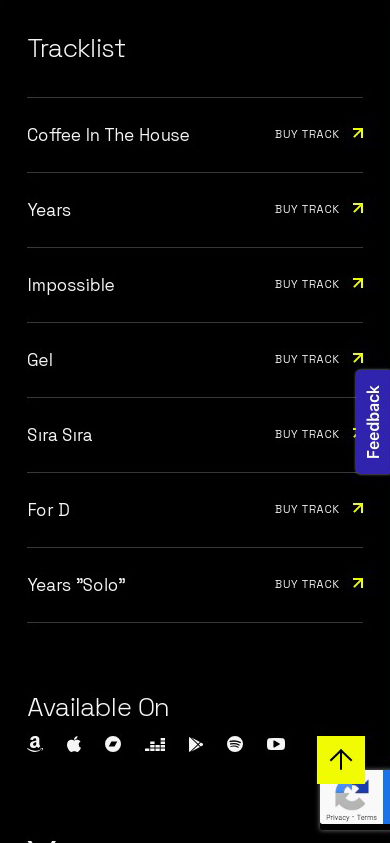This screenshot has width=390, height=843.
Task: Open the Google Play icon link
Action: (196, 744)
